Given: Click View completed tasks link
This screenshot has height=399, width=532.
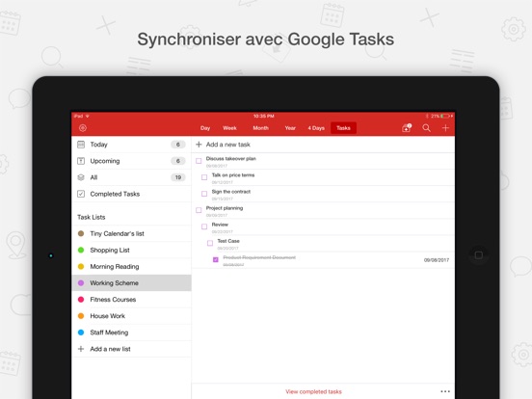Looking at the screenshot, I should pyautogui.click(x=313, y=391).
